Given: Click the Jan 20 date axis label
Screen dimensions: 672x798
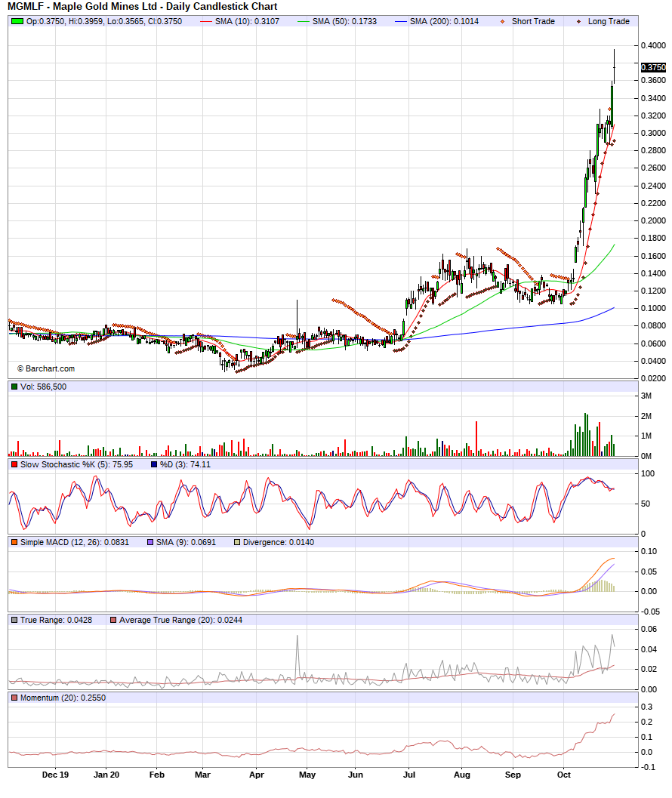Looking at the screenshot, I should [x=106, y=775].
